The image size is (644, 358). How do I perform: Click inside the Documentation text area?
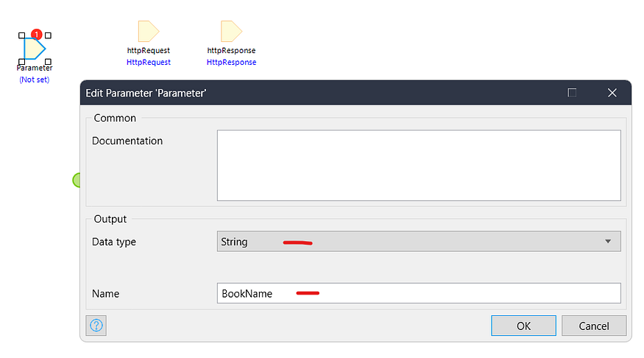[418, 165]
